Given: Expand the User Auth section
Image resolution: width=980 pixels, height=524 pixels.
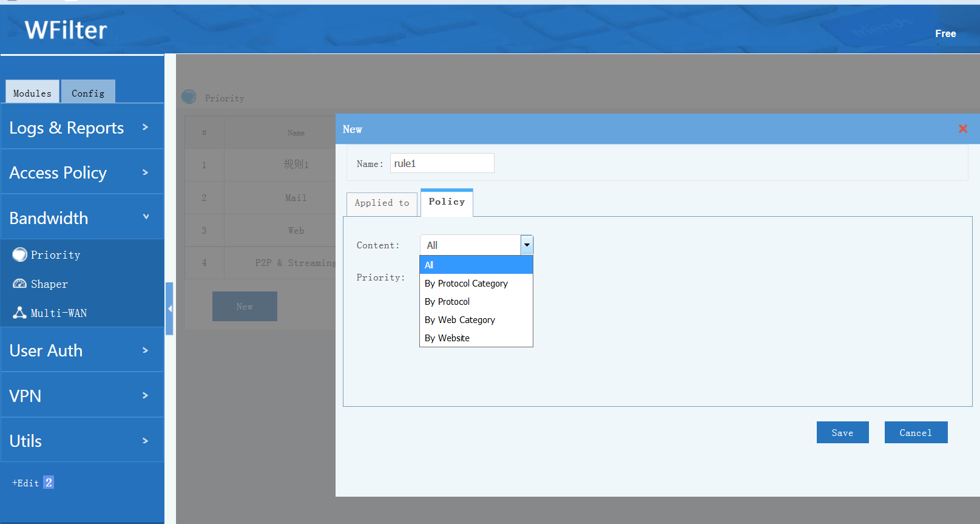Looking at the screenshot, I should tap(82, 350).
